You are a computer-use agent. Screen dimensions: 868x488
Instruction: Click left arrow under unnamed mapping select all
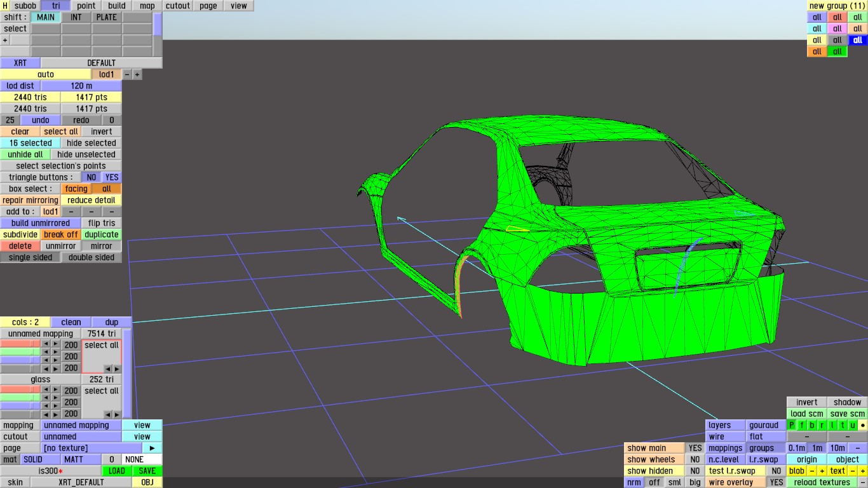[107, 369]
